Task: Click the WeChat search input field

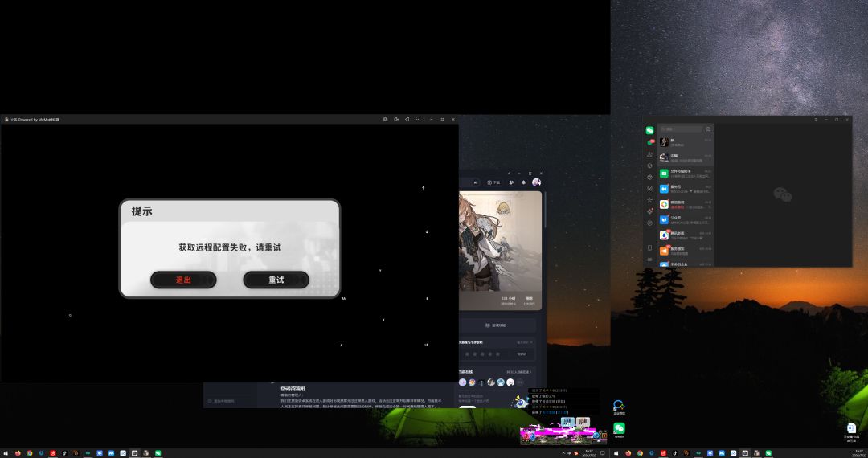Action: coord(681,129)
